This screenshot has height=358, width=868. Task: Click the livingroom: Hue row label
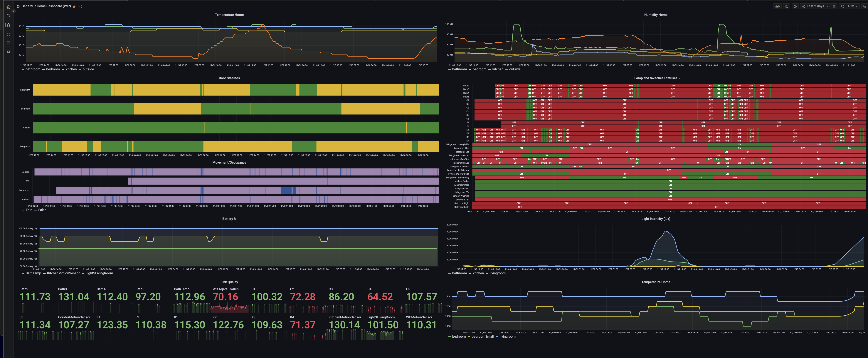coord(461,148)
